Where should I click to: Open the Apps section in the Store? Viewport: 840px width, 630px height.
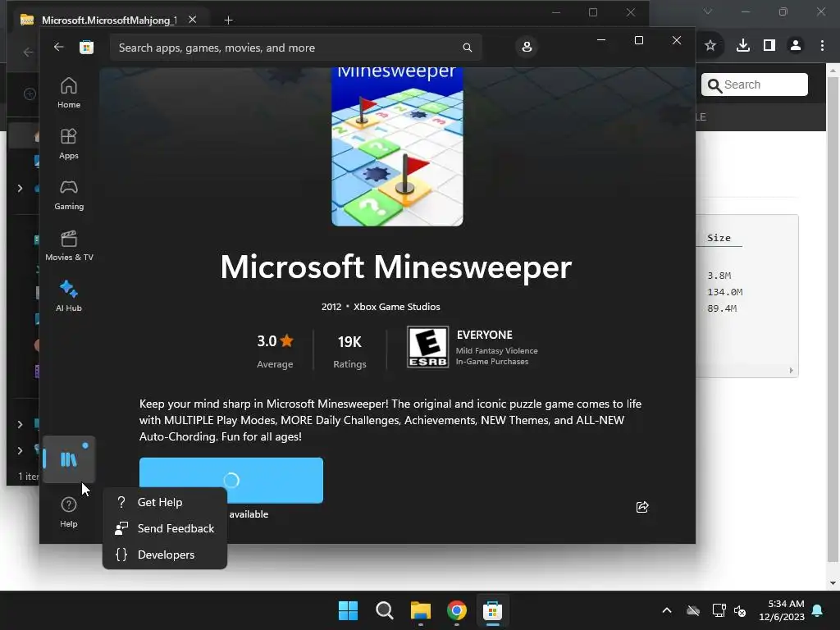click(69, 144)
